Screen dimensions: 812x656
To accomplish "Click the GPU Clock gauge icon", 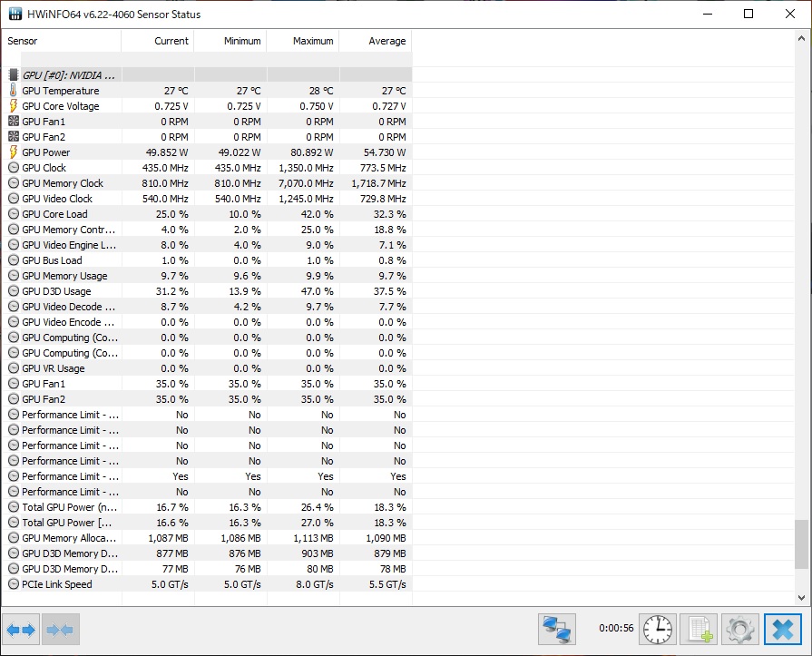I will tap(14, 168).
